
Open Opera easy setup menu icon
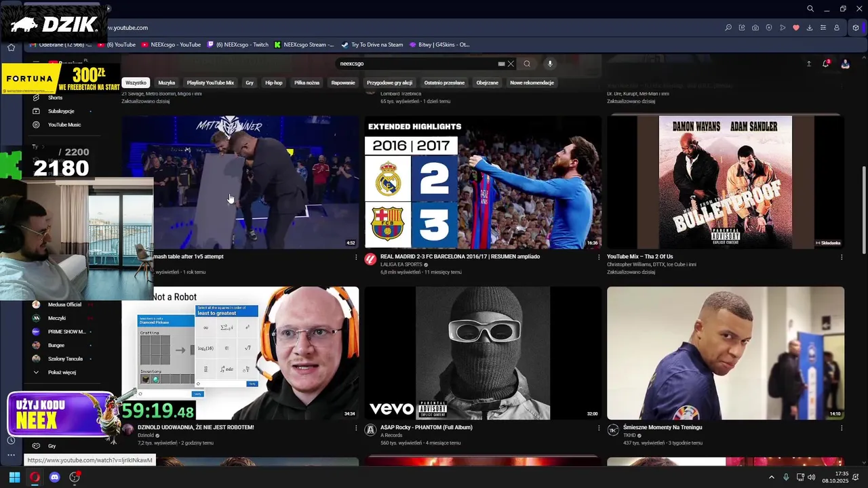[x=823, y=28]
